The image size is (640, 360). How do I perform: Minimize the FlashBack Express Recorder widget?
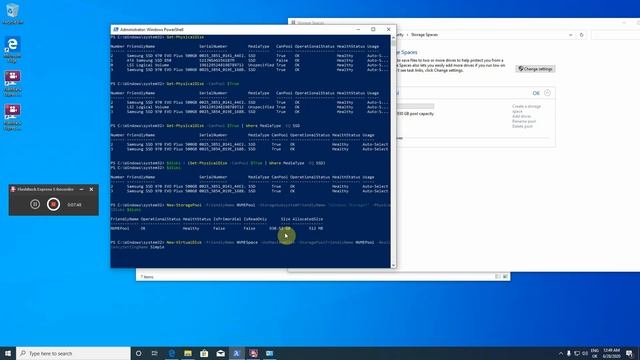click(81, 189)
